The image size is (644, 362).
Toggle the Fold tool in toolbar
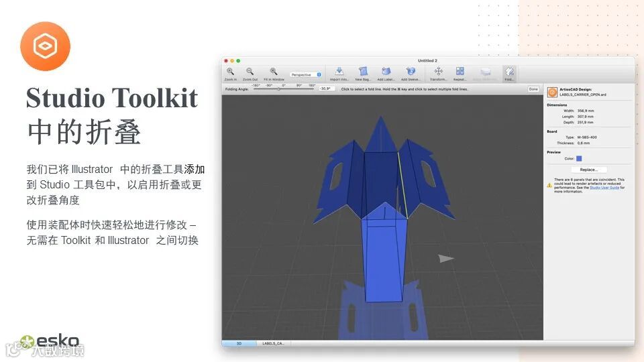click(x=509, y=74)
